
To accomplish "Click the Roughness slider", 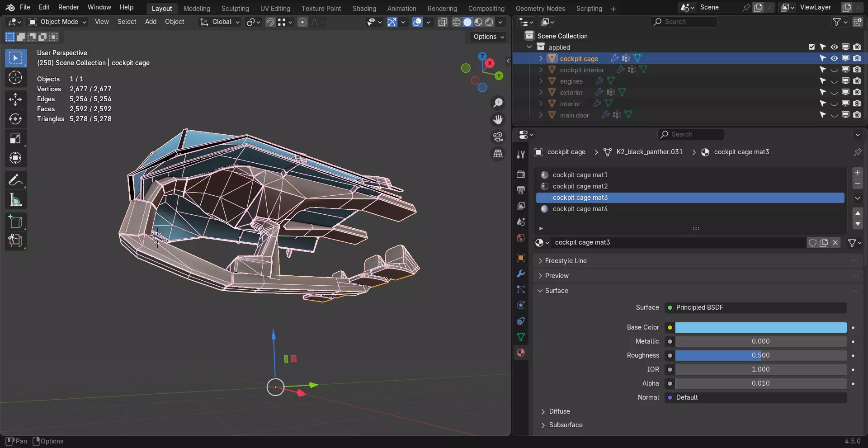I will (x=761, y=355).
